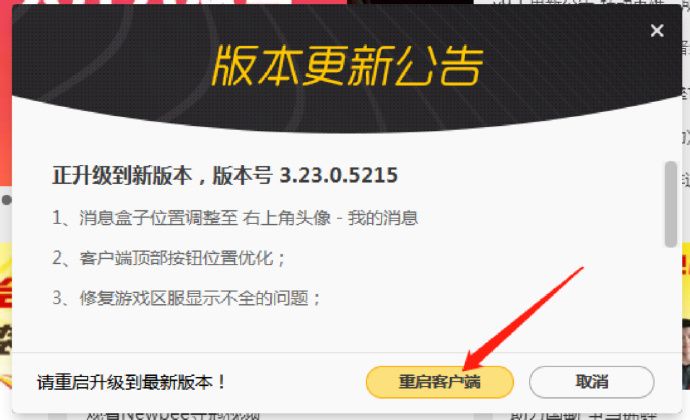The width and height of the screenshot is (690, 420).
Task: Click the yellow 重启客户端 button
Action: click(x=440, y=382)
